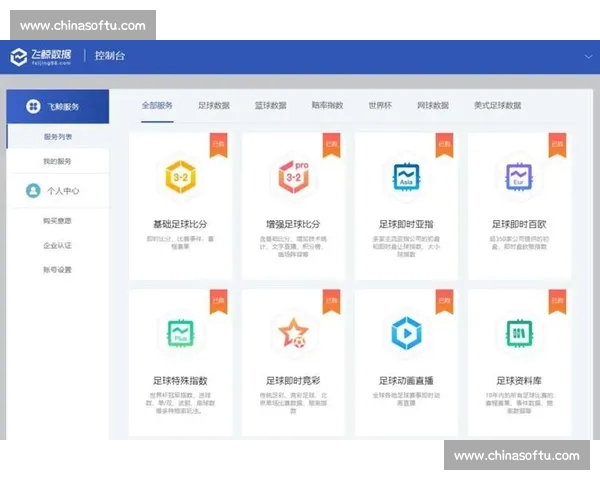Open 我的服务 in the sidebar
This screenshot has height=480, width=600.
coord(57,162)
